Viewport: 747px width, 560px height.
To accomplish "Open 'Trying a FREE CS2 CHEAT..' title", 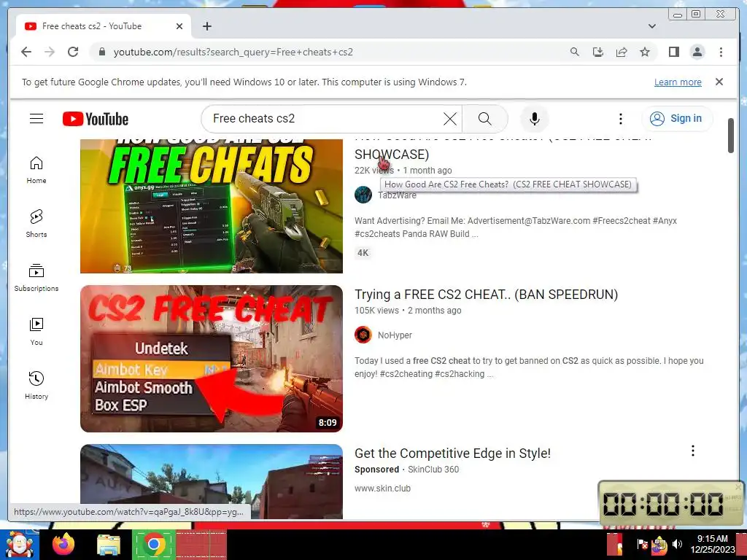I will pos(486,295).
